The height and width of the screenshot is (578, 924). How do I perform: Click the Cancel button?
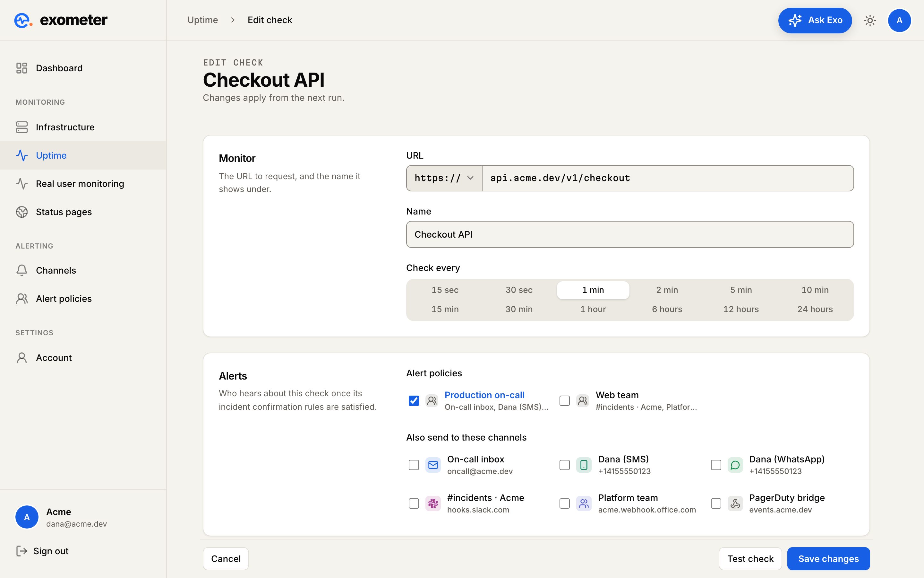pyautogui.click(x=226, y=558)
